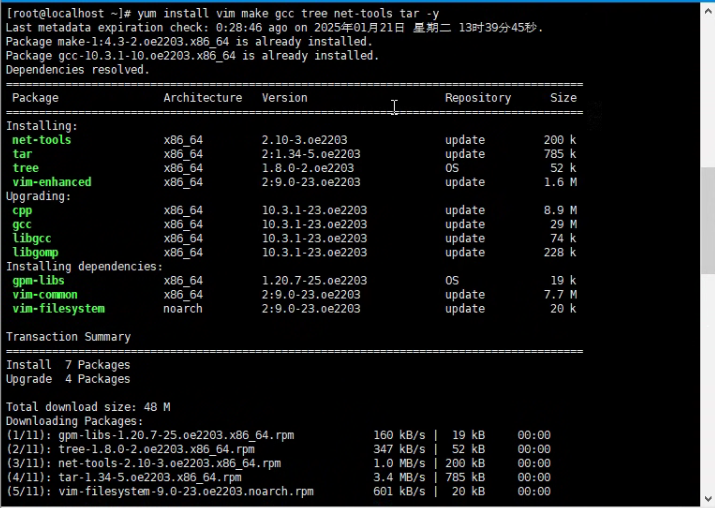Select the gcc package under Upgrading
This screenshot has height=508, width=715.
pos(22,224)
